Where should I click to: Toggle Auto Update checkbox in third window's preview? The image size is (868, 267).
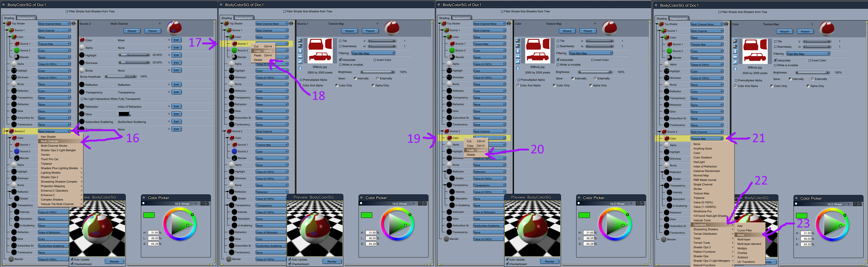(507, 259)
